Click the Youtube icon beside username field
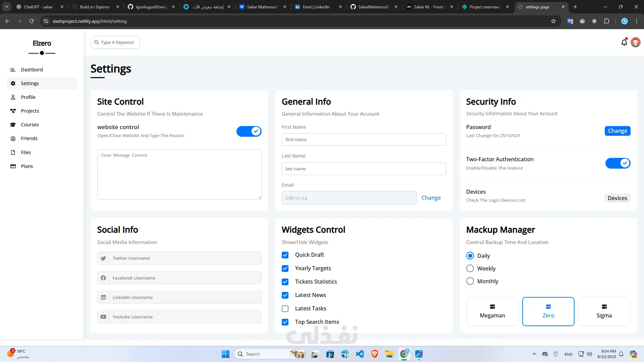This screenshot has height=362, width=644. [x=103, y=317]
